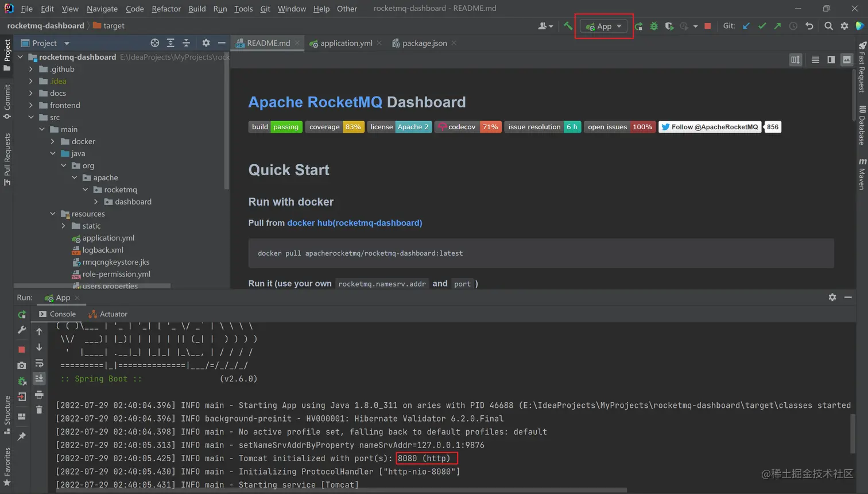Open Pull Requests tool window

point(7,159)
